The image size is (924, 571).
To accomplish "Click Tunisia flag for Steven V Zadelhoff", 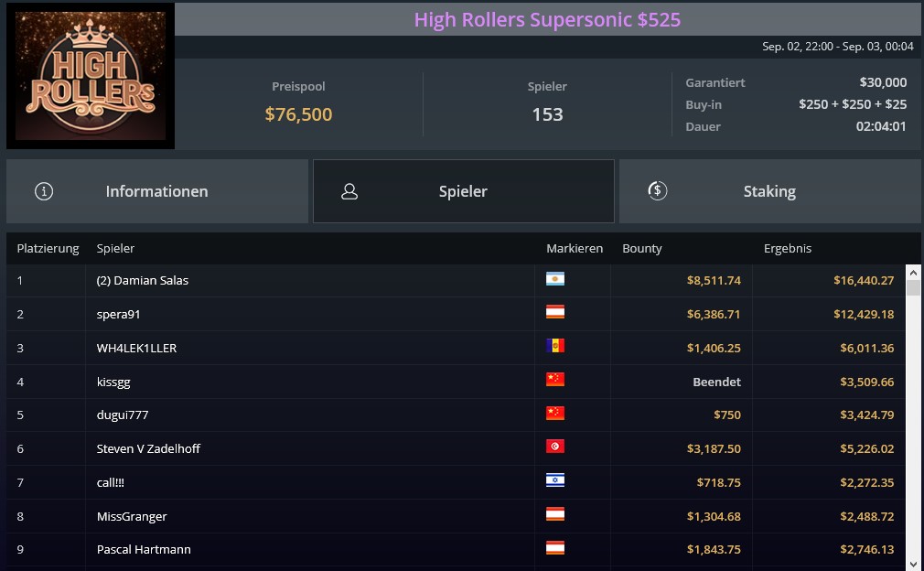I will pos(555,446).
